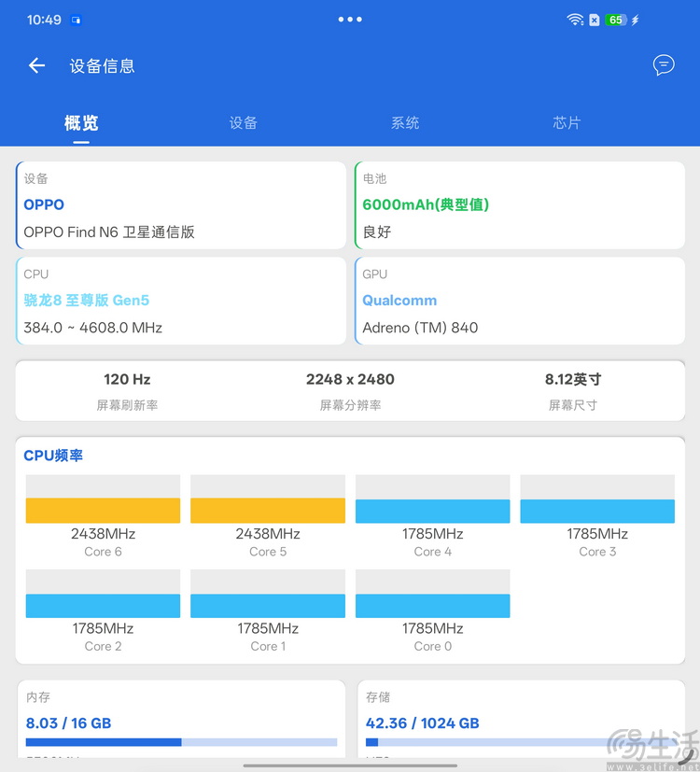Switch to the 设备 tab

click(x=244, y=123)
